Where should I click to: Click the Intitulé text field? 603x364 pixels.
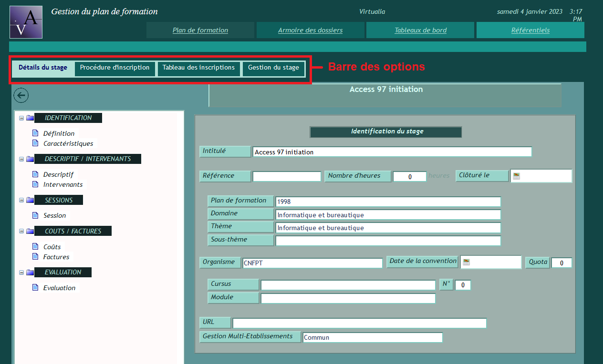tap(391, 152)
